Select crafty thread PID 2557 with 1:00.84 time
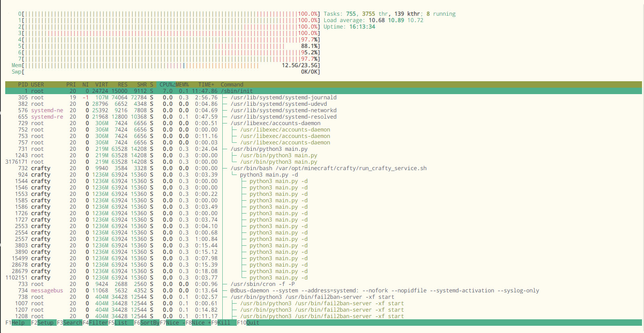This screenshot has height=333, width=644. click(323, 239)
